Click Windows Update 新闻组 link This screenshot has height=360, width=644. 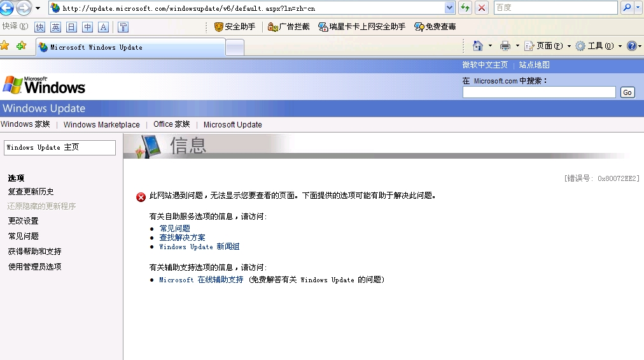[199, 247]
